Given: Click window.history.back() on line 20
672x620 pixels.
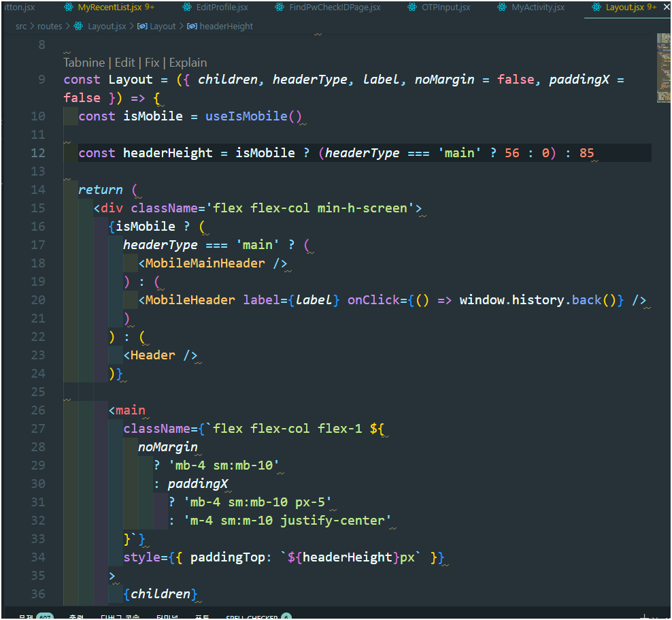Looking at the screenshot, I should click(538, 300).
